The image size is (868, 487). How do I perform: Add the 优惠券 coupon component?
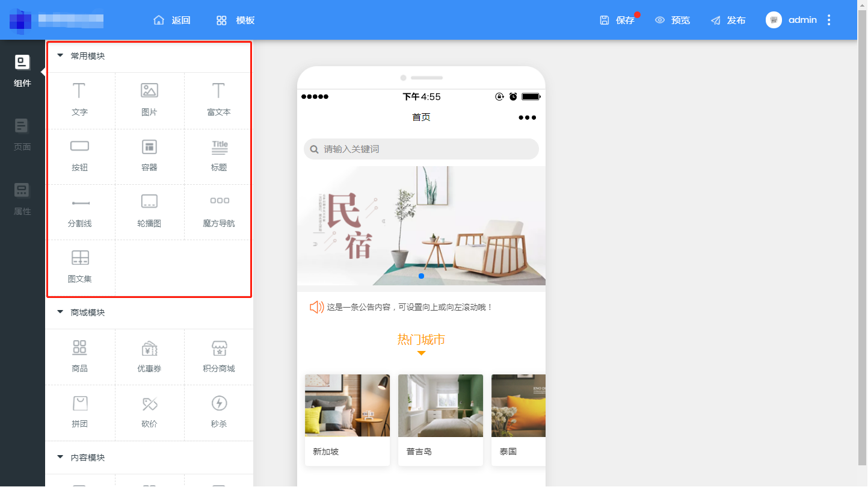click(149, 356)
